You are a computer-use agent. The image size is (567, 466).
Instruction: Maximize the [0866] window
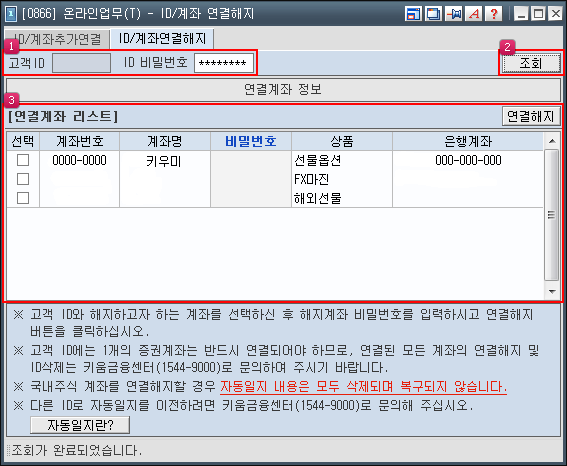pos(538,14)
